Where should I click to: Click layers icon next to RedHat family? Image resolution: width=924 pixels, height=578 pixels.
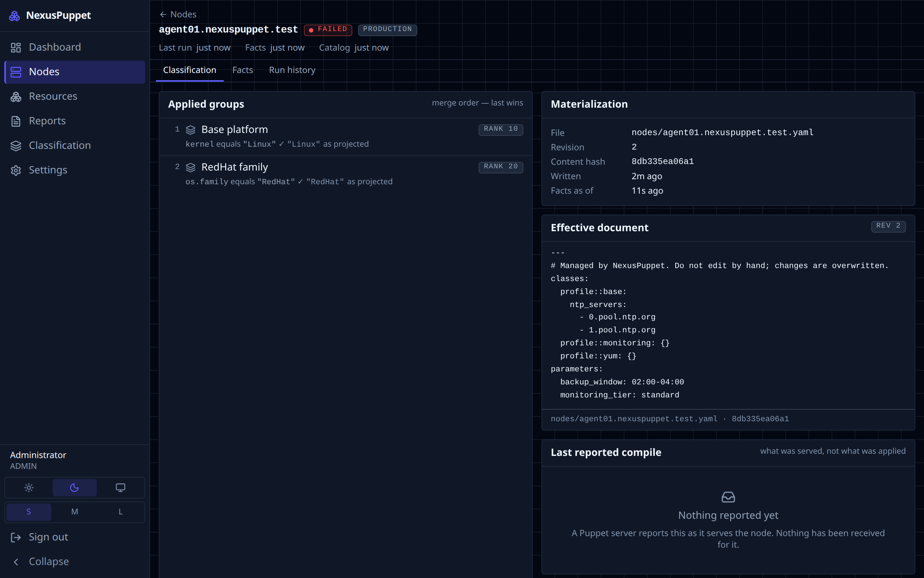click(x=191, y=167)
